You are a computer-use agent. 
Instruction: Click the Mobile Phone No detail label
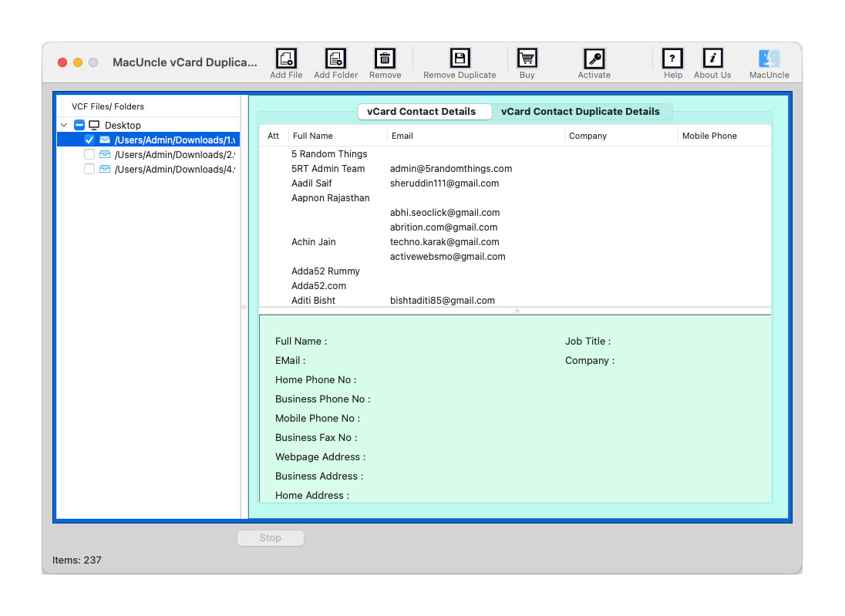click(x=318, y=418)
